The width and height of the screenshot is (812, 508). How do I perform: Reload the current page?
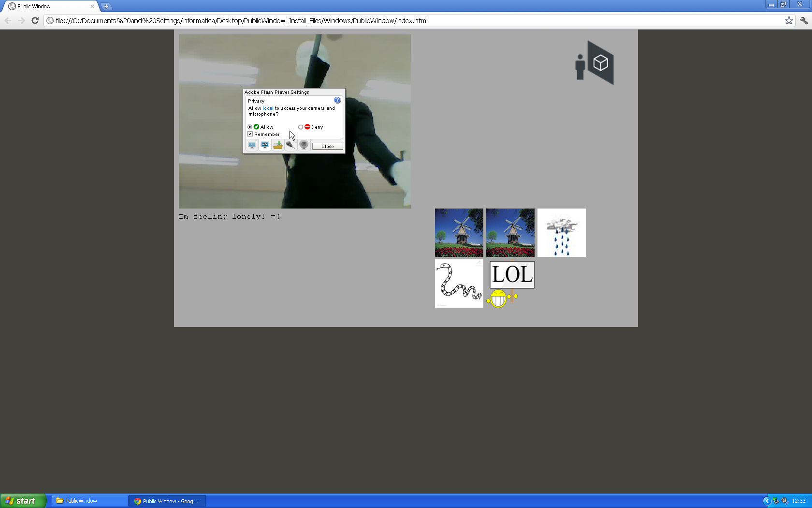pyautogui.click(x=34, y=20)
